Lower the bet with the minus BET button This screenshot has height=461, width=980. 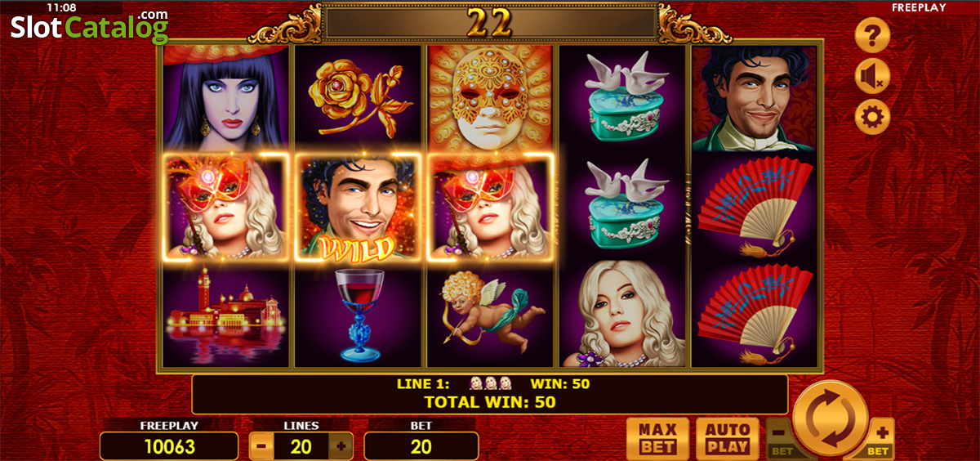click(779, 437)
